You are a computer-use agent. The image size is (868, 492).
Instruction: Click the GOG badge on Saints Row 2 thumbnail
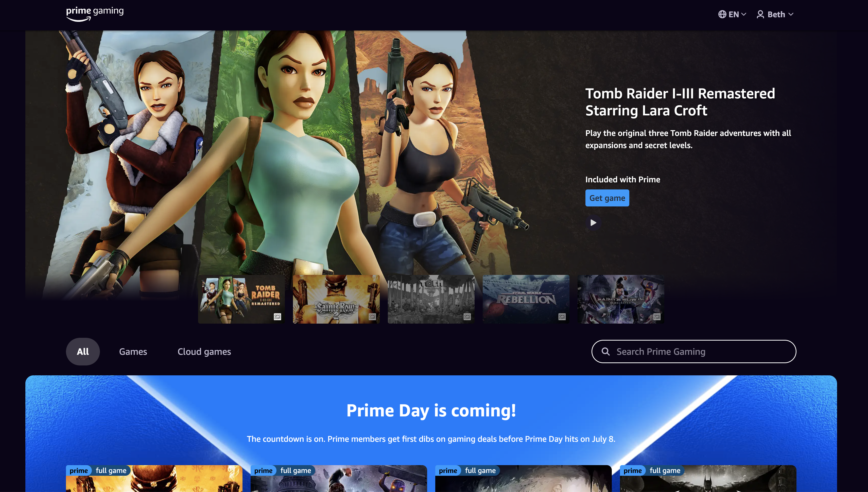(372, 317)
